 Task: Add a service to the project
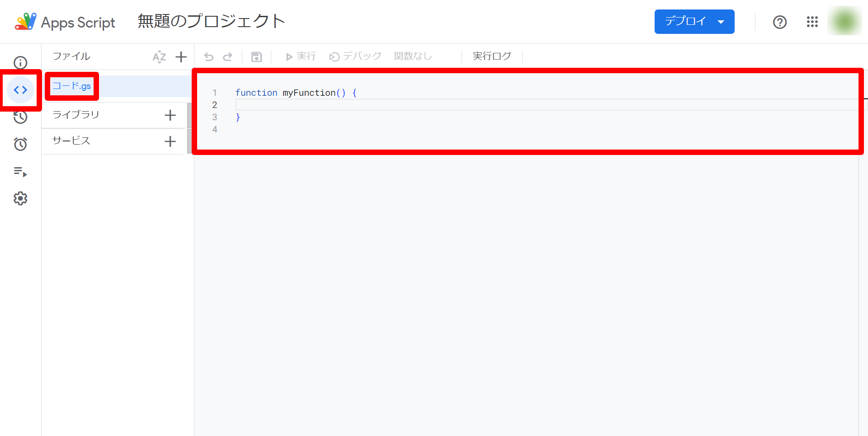(170, 141)
